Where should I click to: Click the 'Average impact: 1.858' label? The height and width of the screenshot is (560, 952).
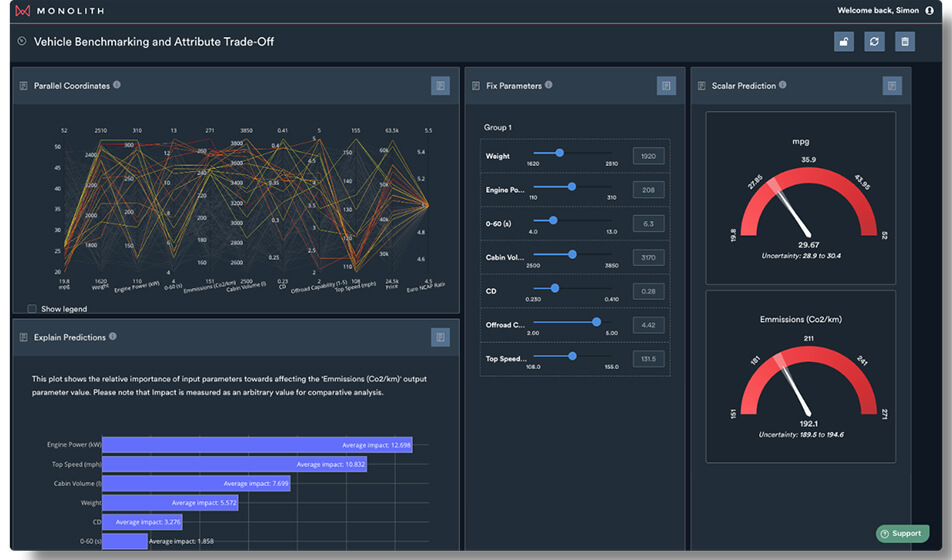coord(181,541)
